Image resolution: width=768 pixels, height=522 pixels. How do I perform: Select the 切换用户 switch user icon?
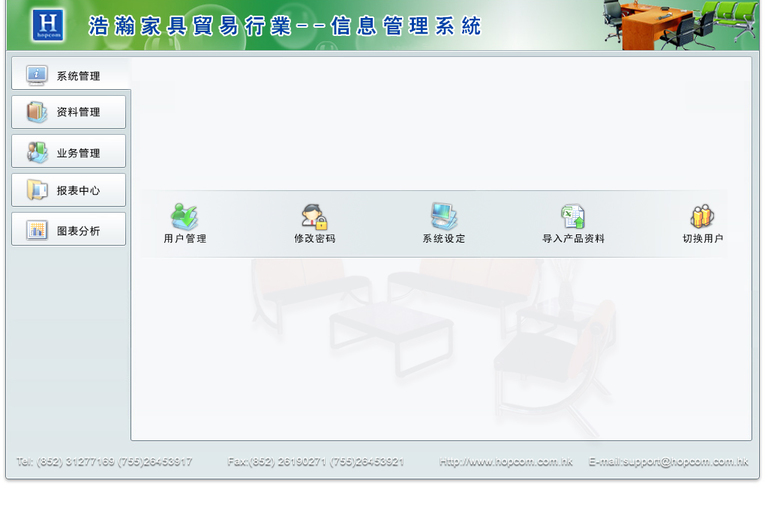click(702, 216)
